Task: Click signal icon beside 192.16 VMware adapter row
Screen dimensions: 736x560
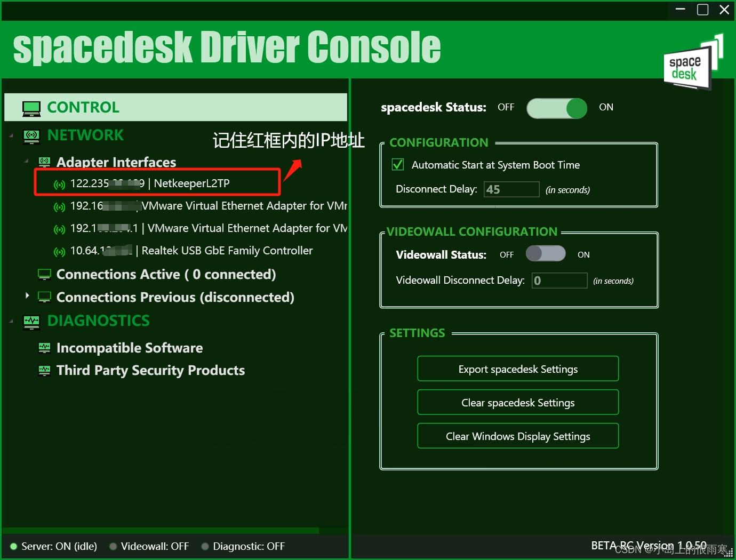Action: click(59, 207)
